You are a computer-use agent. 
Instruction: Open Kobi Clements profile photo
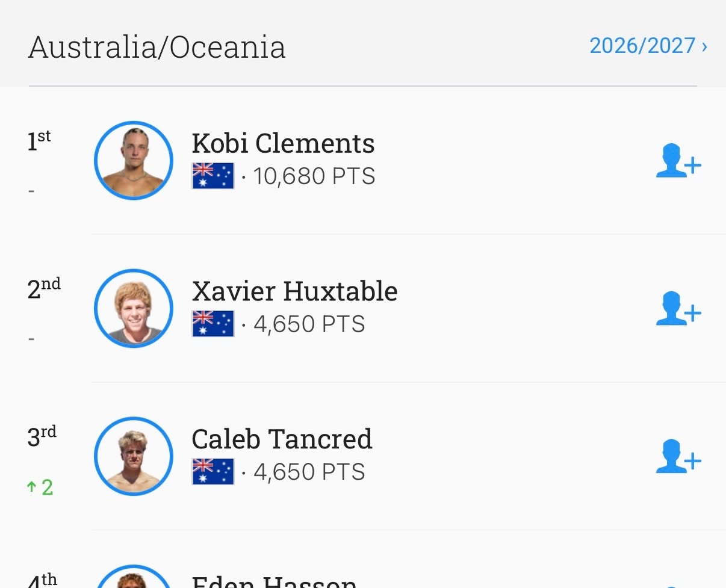coord(134,161)
